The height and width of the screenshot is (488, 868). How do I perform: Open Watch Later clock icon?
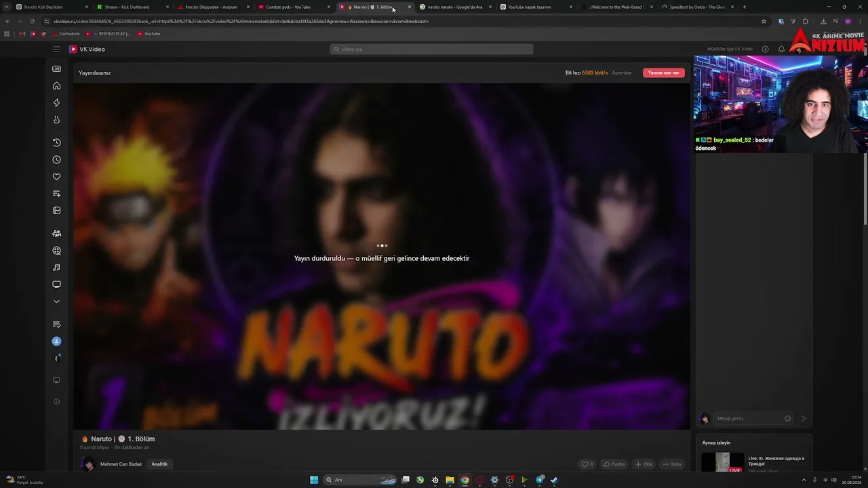pyautogui.click(x=57, y=160)
